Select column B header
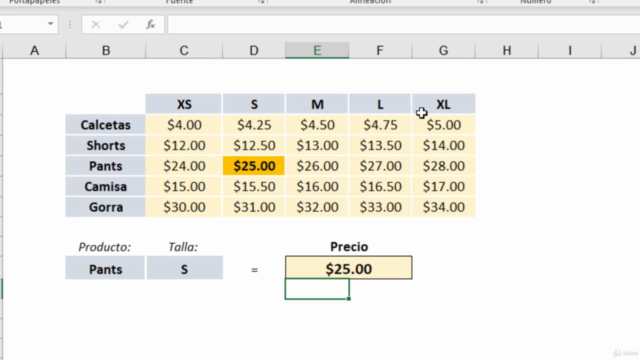The width and height of the screenshot is (640, 360). pos(106,51)
